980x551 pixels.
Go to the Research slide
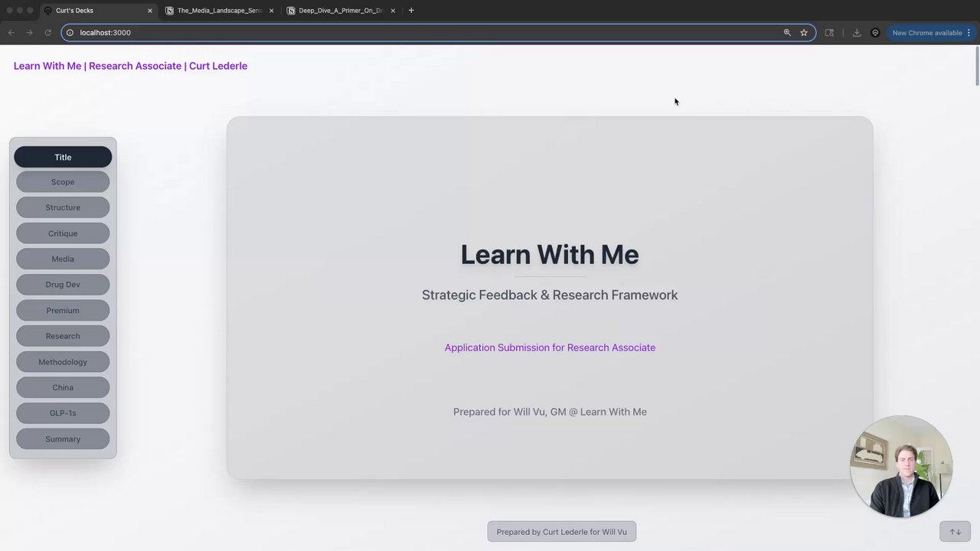63,336
